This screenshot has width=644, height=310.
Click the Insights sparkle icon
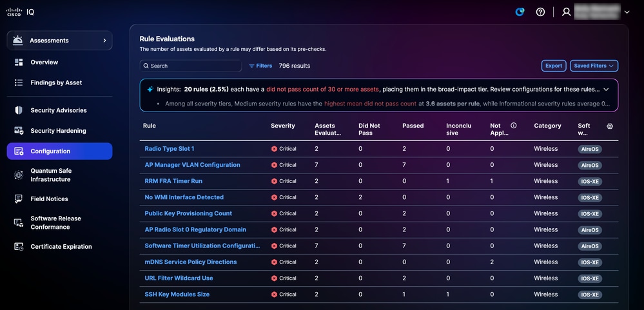click(150, 89)
